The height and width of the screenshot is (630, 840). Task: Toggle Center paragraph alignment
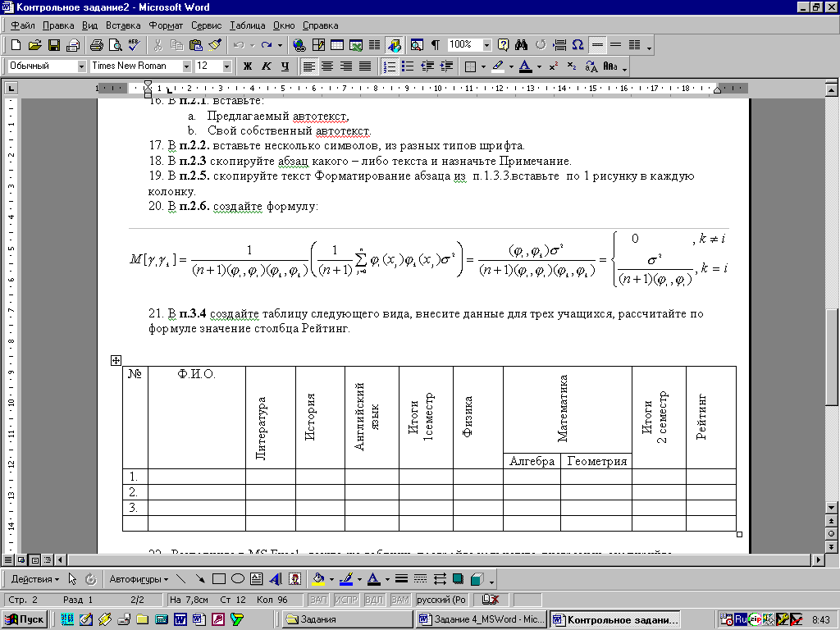[327, 66]
